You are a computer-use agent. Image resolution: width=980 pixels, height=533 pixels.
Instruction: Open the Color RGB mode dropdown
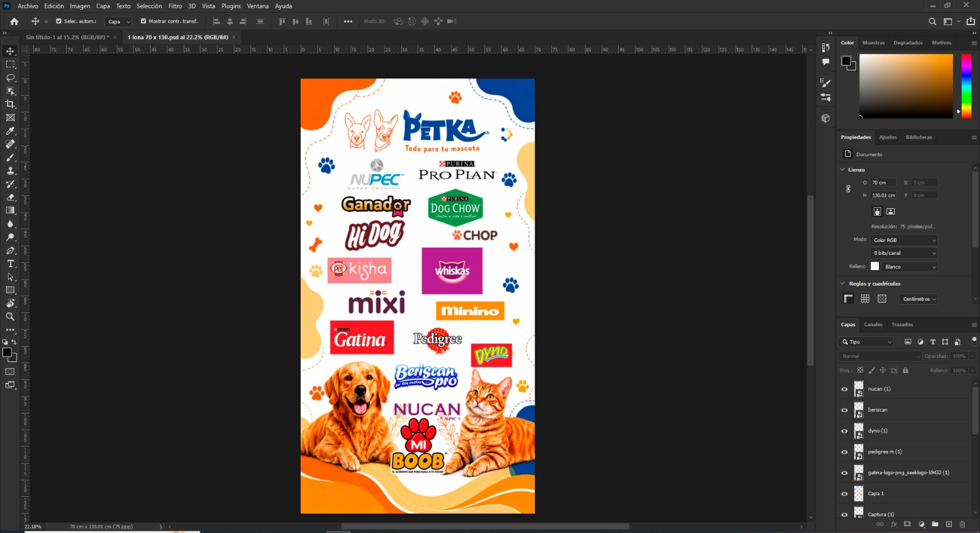coord(905,240)
